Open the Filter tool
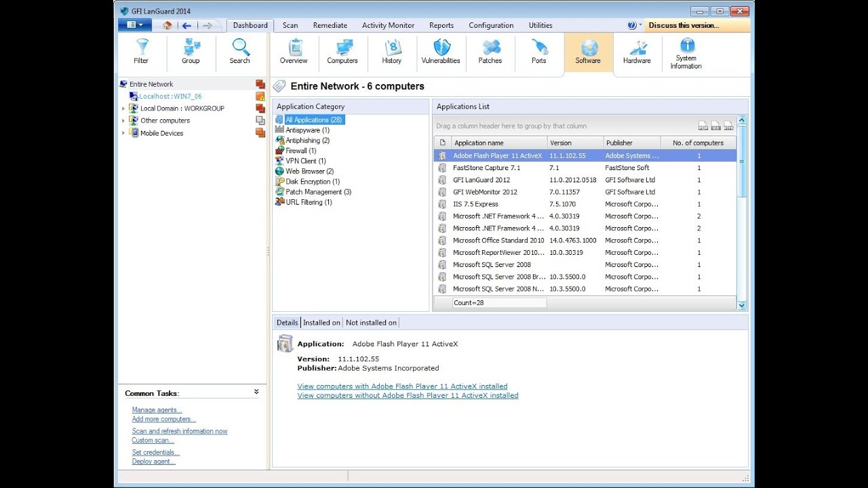Viewport: 868px width, 488px height. (x=141, y=52)
